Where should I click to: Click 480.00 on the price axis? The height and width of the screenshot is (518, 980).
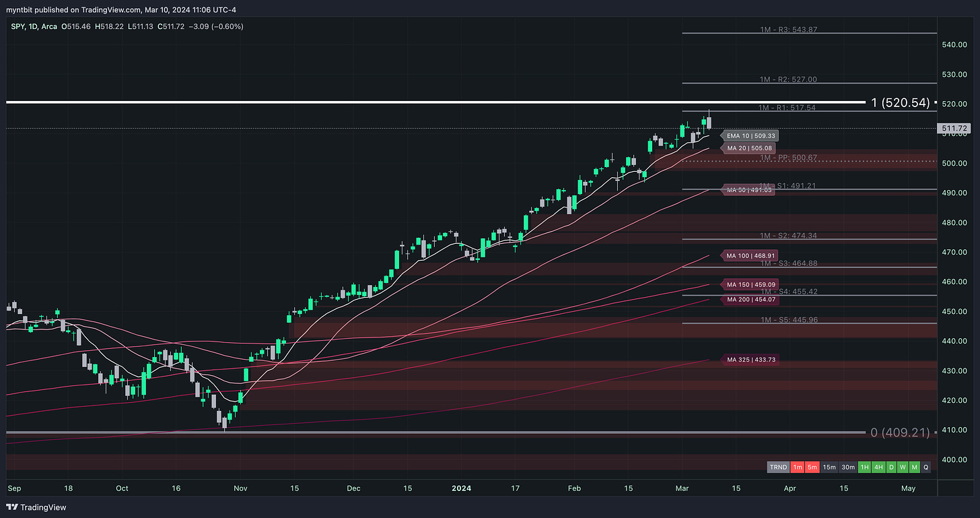954,222
